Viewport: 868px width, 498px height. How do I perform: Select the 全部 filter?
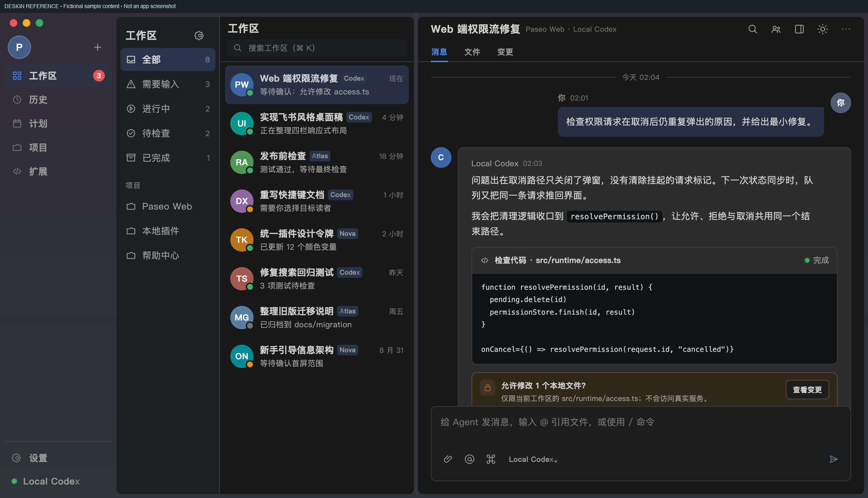pyautogui.click(x=168, y=60)
